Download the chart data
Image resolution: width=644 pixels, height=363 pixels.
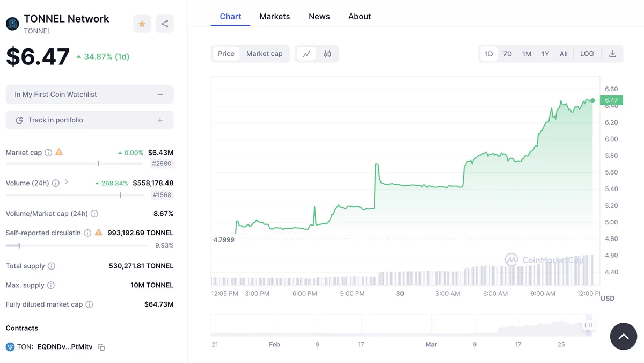point(612,54)
